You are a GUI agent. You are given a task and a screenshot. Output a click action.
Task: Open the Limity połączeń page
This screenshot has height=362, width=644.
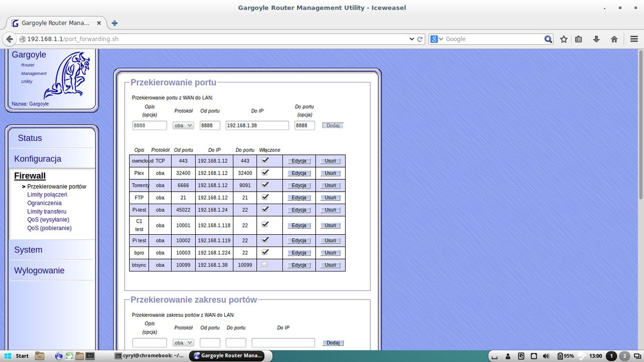(47, 195)
